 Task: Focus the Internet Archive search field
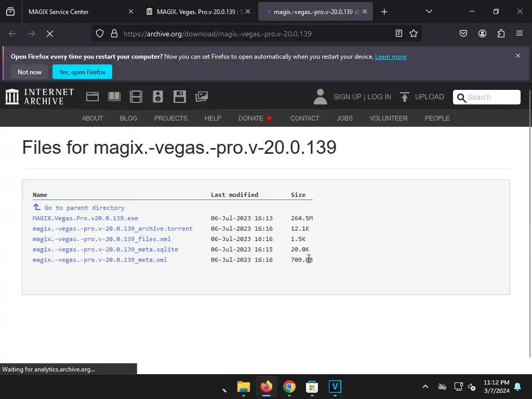tap(486, 97)
